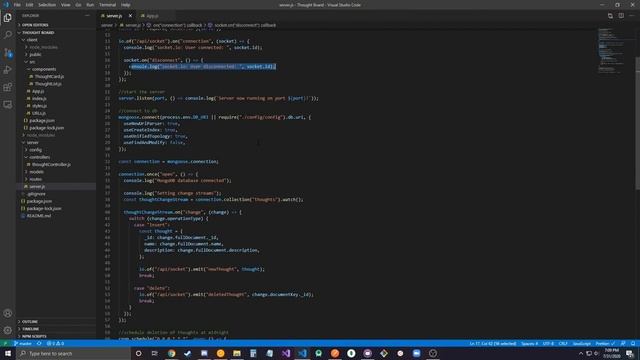Open the Terminal menu
The height and width of the screenshot is (360, 640).
(x=107, y=5)
